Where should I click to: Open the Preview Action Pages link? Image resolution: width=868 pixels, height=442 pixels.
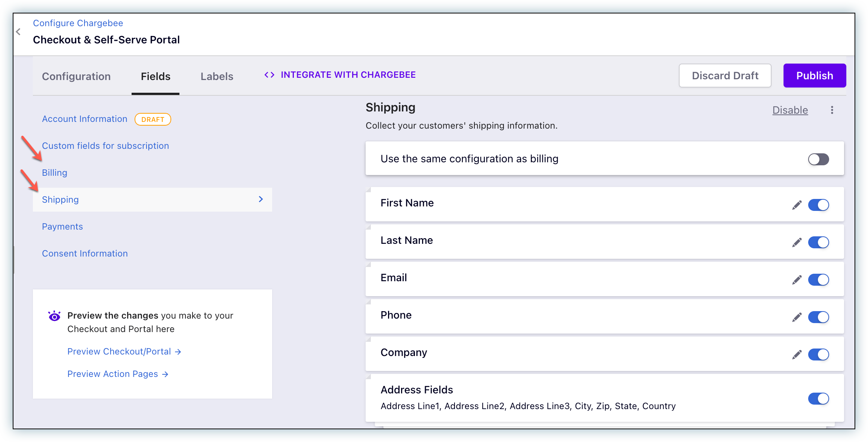tap(118, 374)
